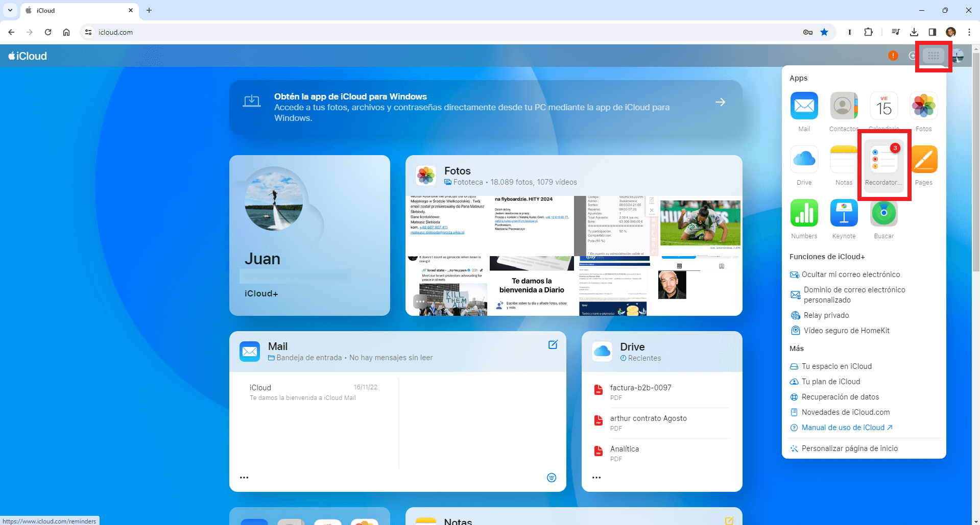Image resolution: width=980 pixels, height=525 pixels.
Task: Open iCloud welcome email in Mail
Action: (314, 392)
